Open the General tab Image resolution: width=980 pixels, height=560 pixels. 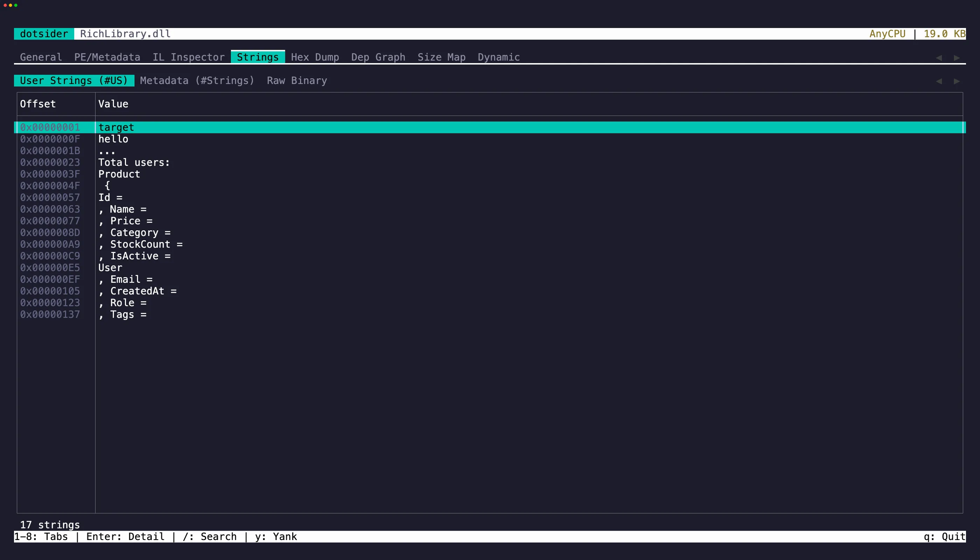click(x=41, y=57)
